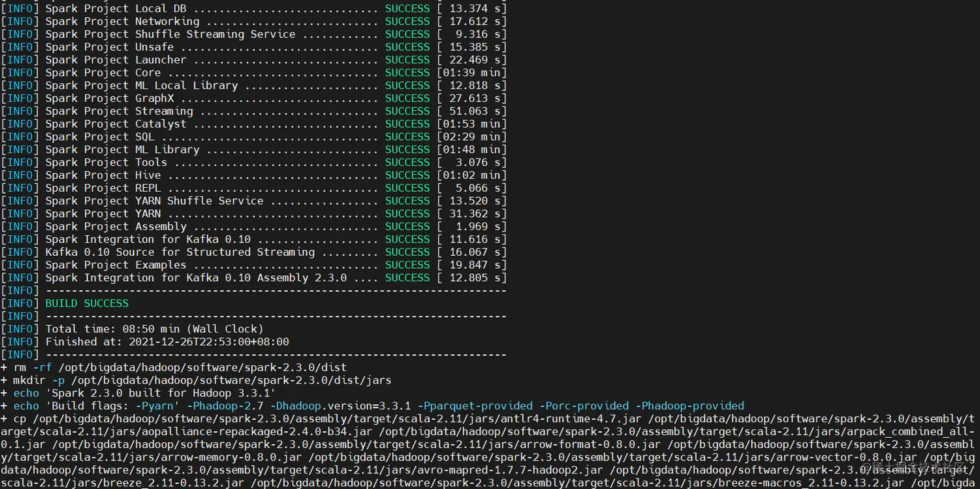The height and width of the screenshot is (489, 980).
Task: Click 'Spark Project ML Library' log text
Action: pos(122,150)
